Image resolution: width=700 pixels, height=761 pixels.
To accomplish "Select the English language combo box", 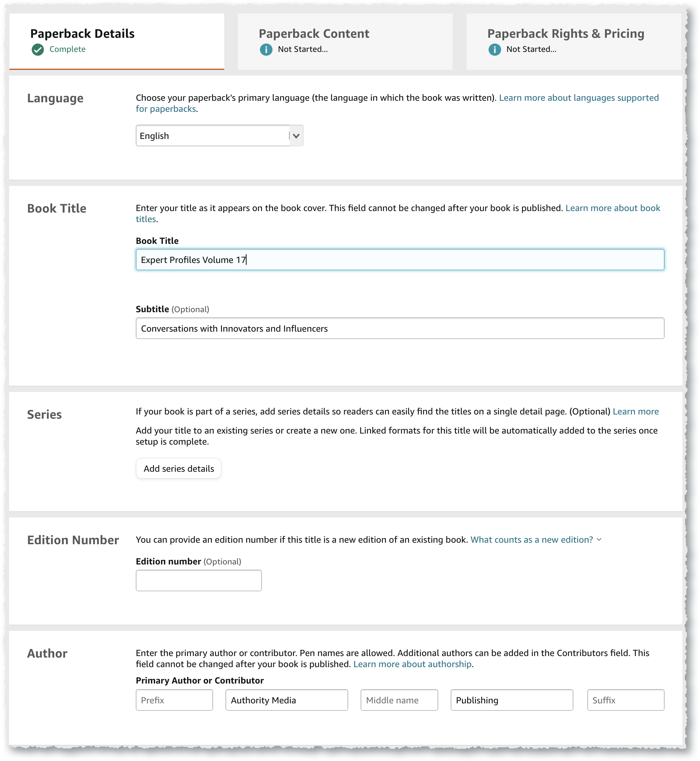I will 219,135.
